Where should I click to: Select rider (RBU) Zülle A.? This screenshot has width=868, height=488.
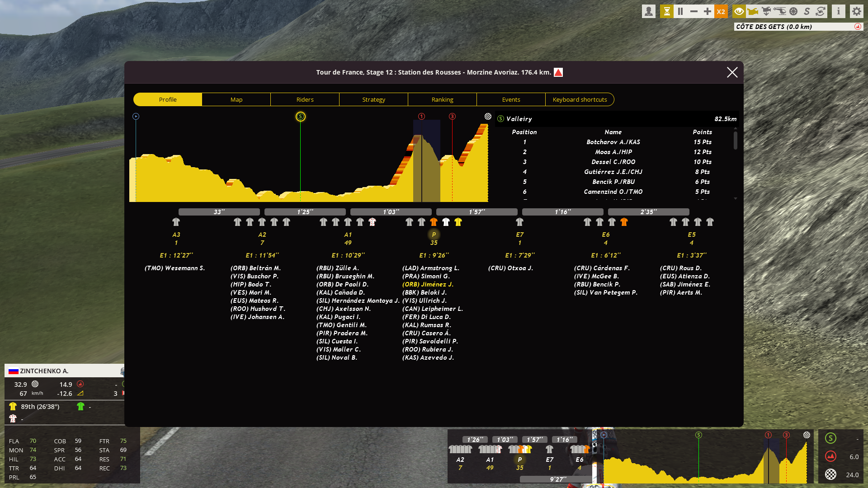point(338,268)
